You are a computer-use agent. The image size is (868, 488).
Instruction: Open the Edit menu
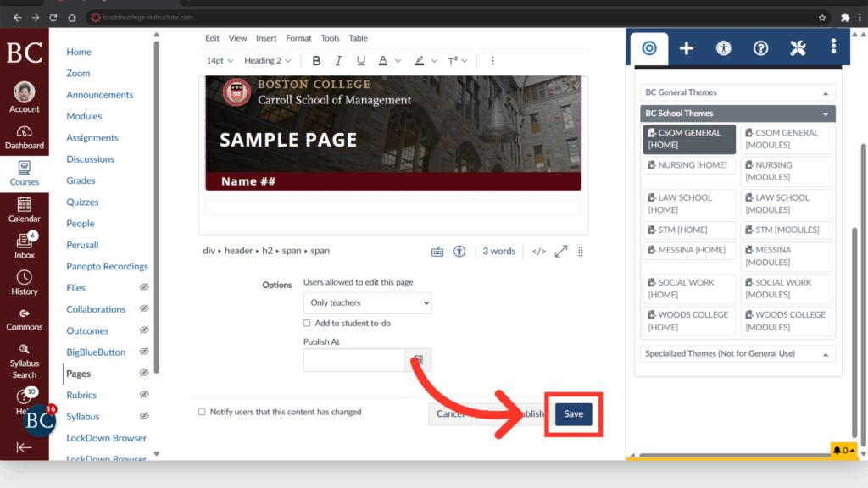(x=212, y=38)
